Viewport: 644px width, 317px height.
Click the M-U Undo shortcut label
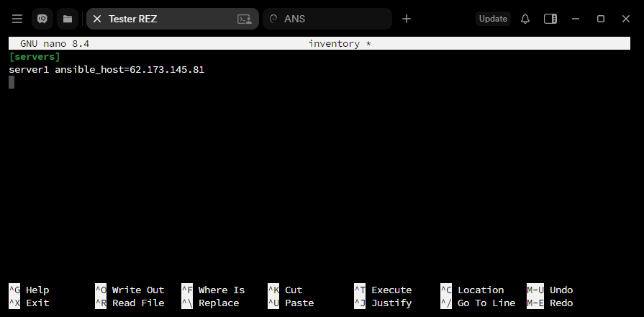click(x=550, y=290)
